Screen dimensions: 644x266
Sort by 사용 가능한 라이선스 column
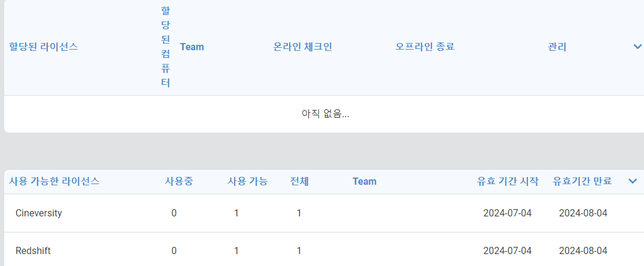[54, 181]
